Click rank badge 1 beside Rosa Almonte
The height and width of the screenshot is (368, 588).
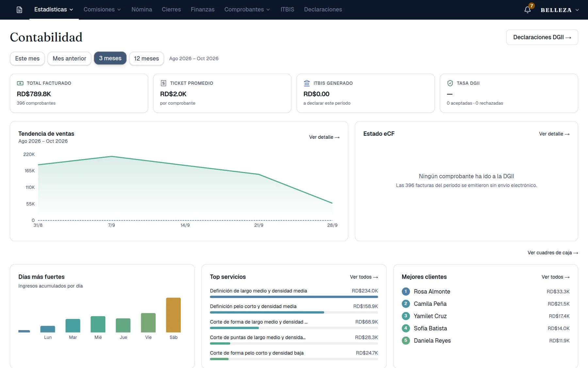[406, 291]
